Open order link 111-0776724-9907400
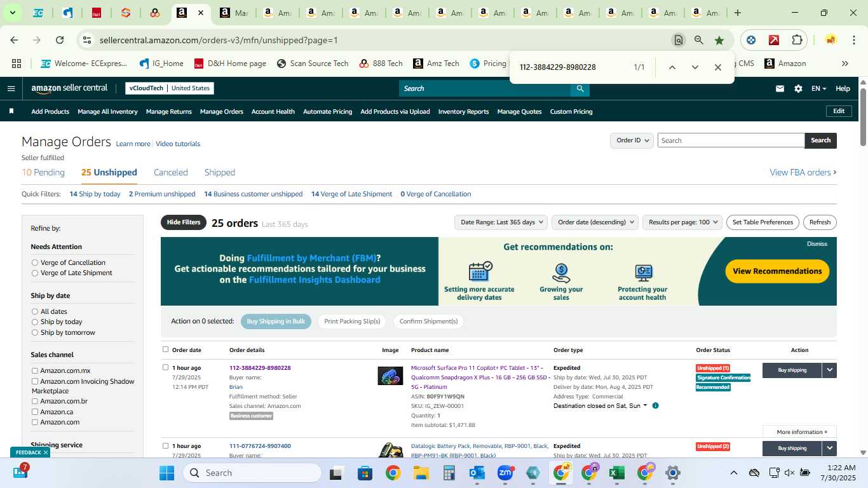 (260, 446)
